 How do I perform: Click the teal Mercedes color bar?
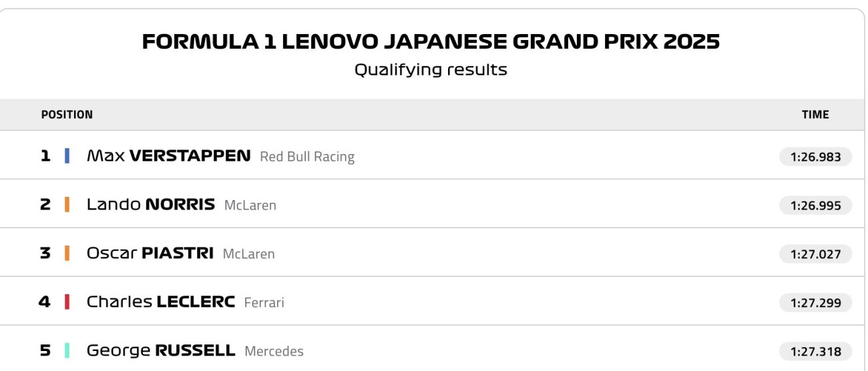click(67, 350)
